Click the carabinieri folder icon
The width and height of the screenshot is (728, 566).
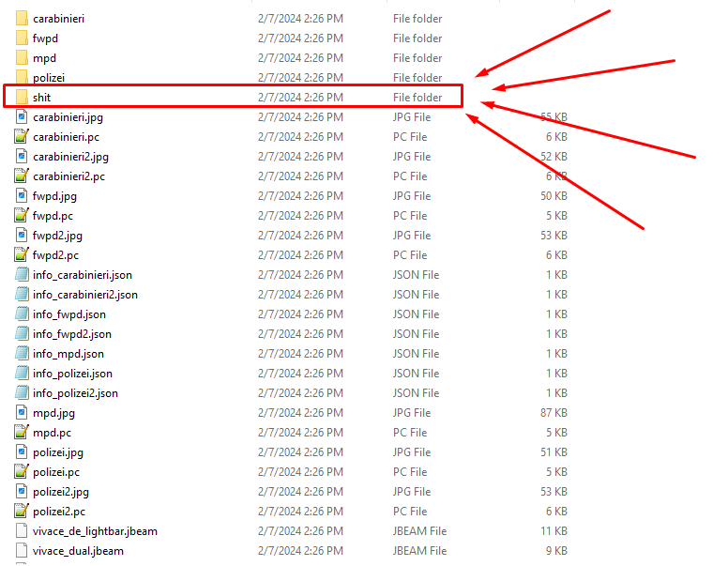[22, 19]
